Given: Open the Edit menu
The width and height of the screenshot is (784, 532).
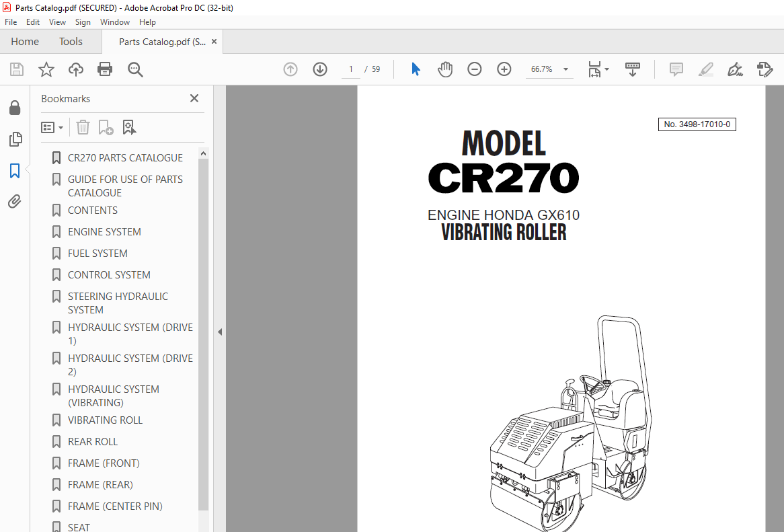Looking at the screenshot, I should [x=33, y=22].
